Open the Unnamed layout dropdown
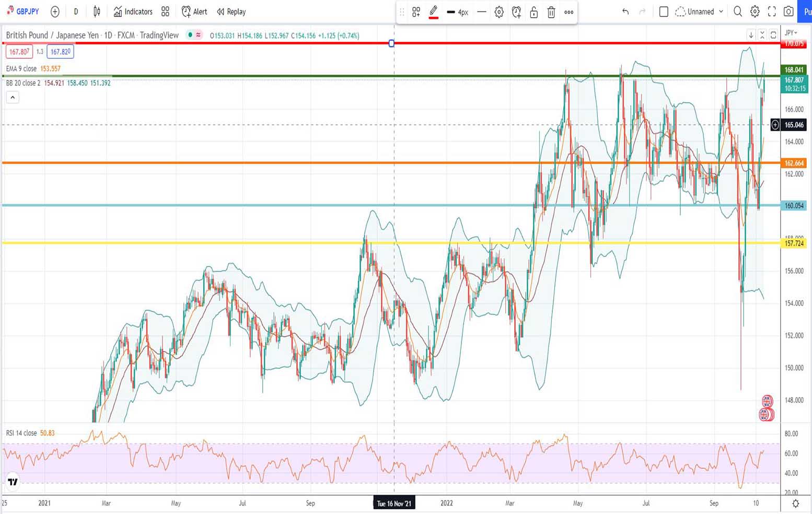 pyautogui.click(x=700, y=11)
